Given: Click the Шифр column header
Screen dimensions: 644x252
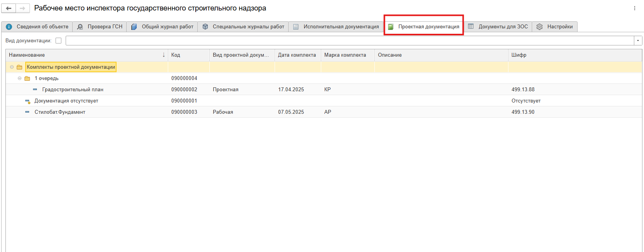Looking at the screenshot, I should [519, 55].
